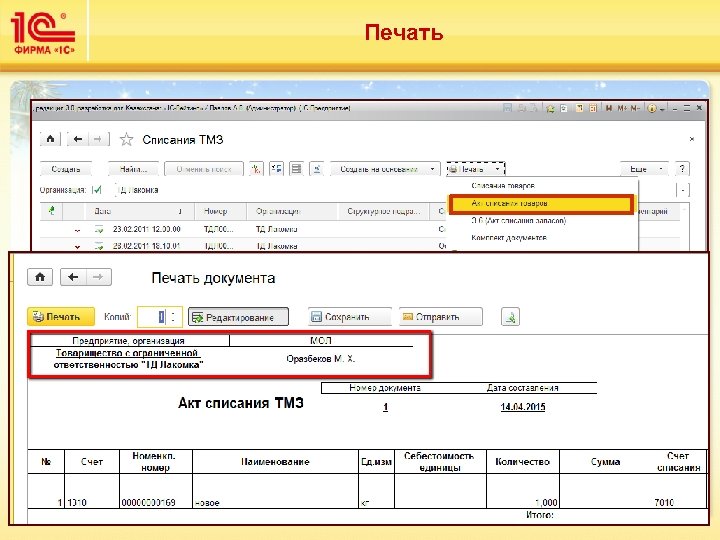The image size is (720, 540).
Task: Go forward in the Печать документа window
Action: point(98,277)
